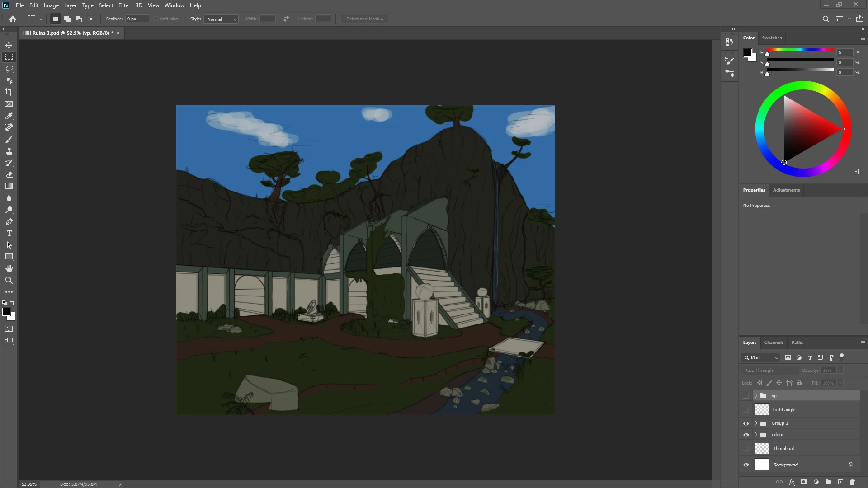Show the Light angle layer
Image resolution: width=868 pixels, height=488 pixels.
(x=746, y=409)
